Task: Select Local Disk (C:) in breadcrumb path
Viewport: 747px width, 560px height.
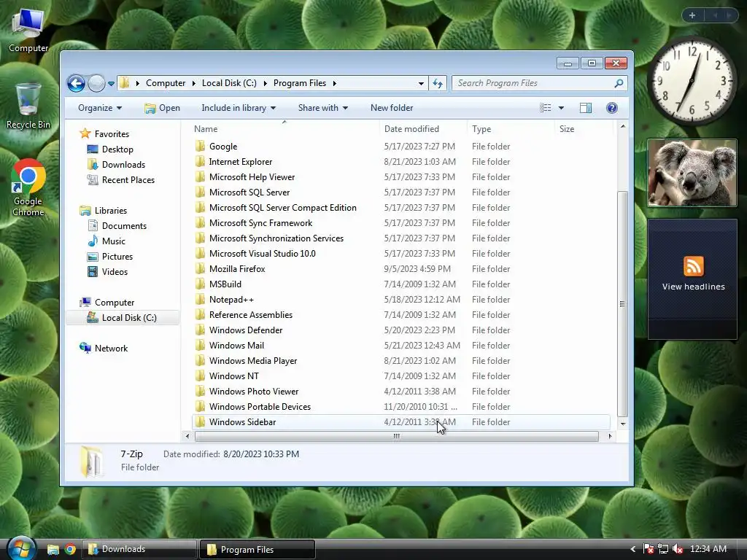Action: 229,83
